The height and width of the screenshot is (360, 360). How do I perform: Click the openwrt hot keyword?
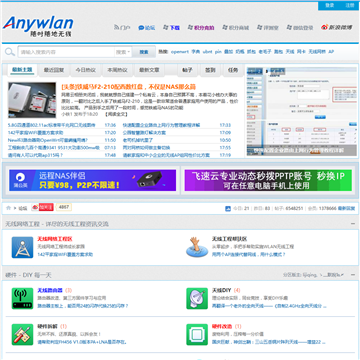180,52
